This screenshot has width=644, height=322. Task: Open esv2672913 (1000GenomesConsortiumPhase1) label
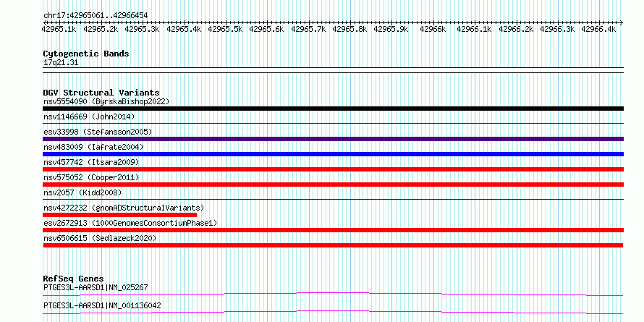coord(130,223)
